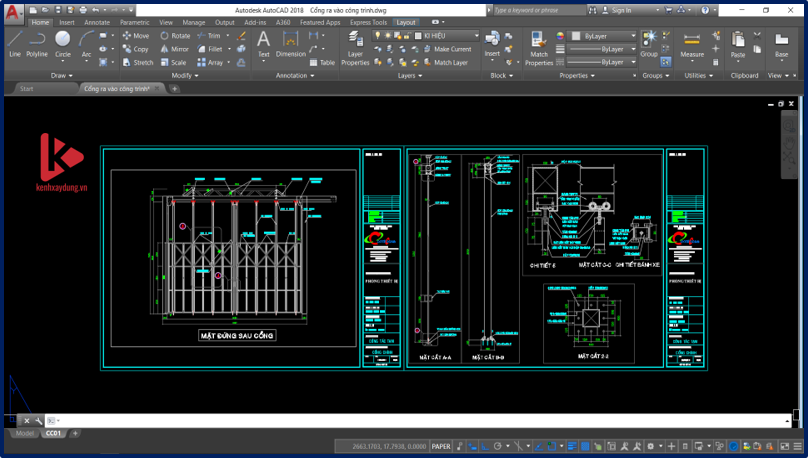
Task: Open the KÍ HIỆU layer dropdown
Action: tap(445, 36)
